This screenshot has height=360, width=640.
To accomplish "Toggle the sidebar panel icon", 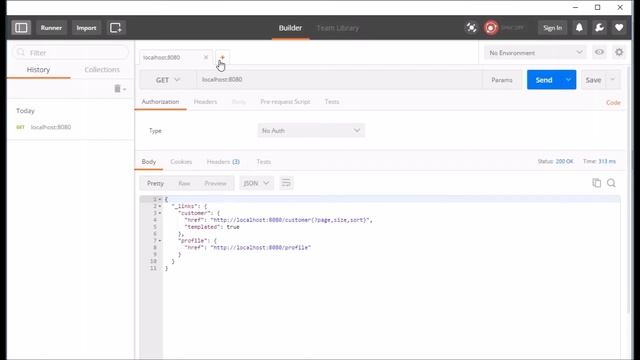I will (x=21, y=28).
